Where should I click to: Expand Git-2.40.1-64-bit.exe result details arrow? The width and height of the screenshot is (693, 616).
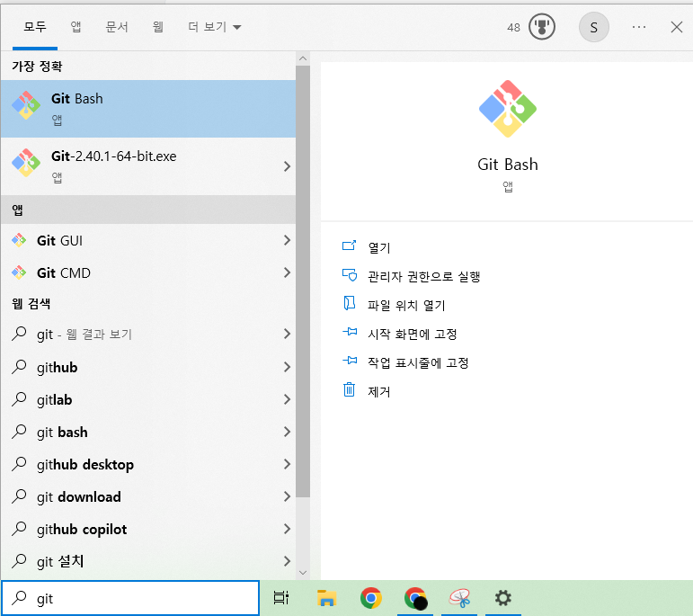[287, 166]
